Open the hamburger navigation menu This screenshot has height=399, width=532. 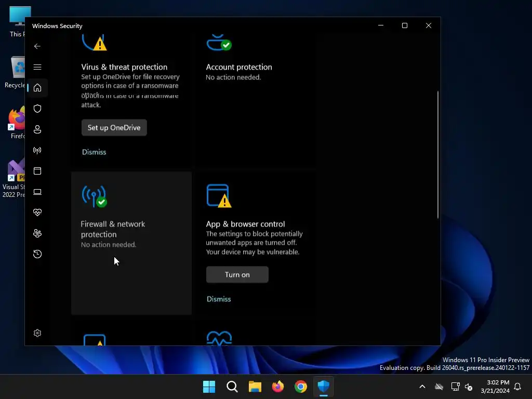(x=37, y=67)
